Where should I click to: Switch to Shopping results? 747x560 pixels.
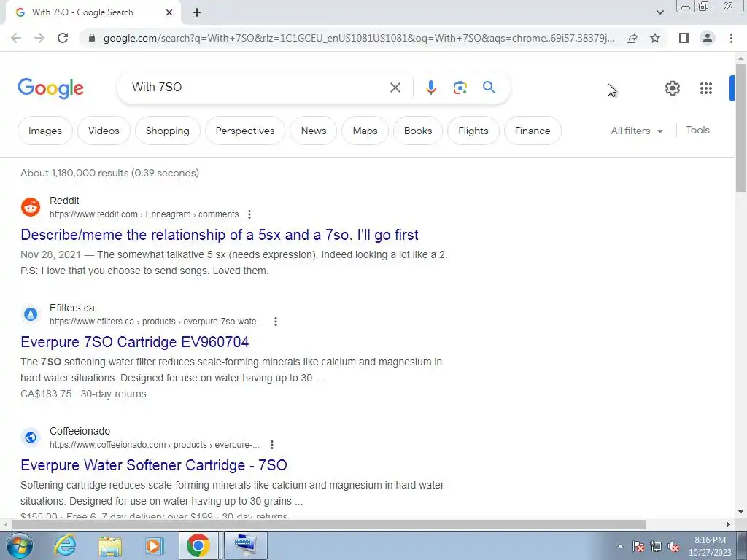point(167,131)
